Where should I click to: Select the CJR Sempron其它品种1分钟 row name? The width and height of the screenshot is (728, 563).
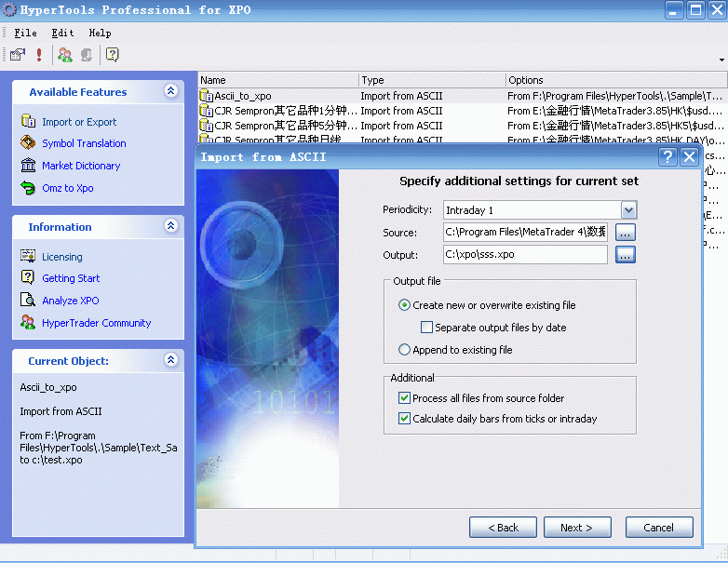(x=286, y=111)
